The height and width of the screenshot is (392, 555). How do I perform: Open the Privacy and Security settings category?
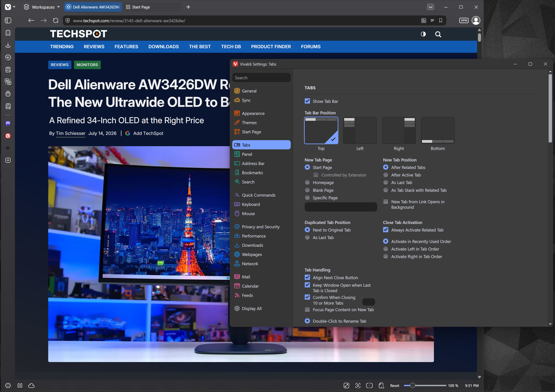261,227
